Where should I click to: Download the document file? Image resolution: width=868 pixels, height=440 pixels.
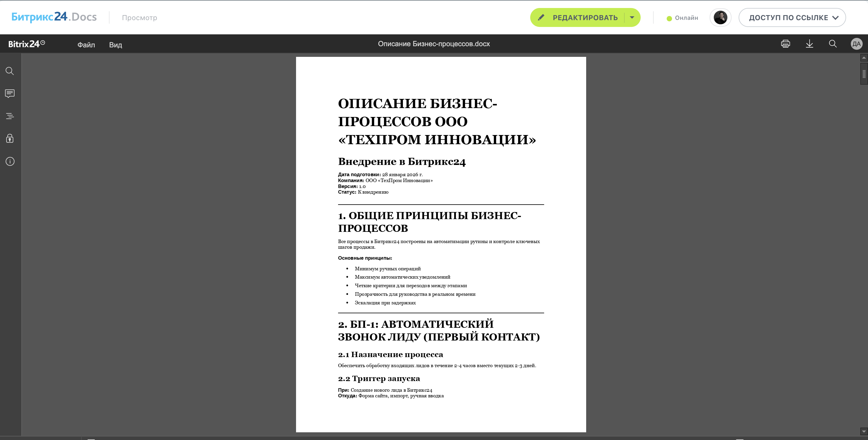(x=809, y=44)
